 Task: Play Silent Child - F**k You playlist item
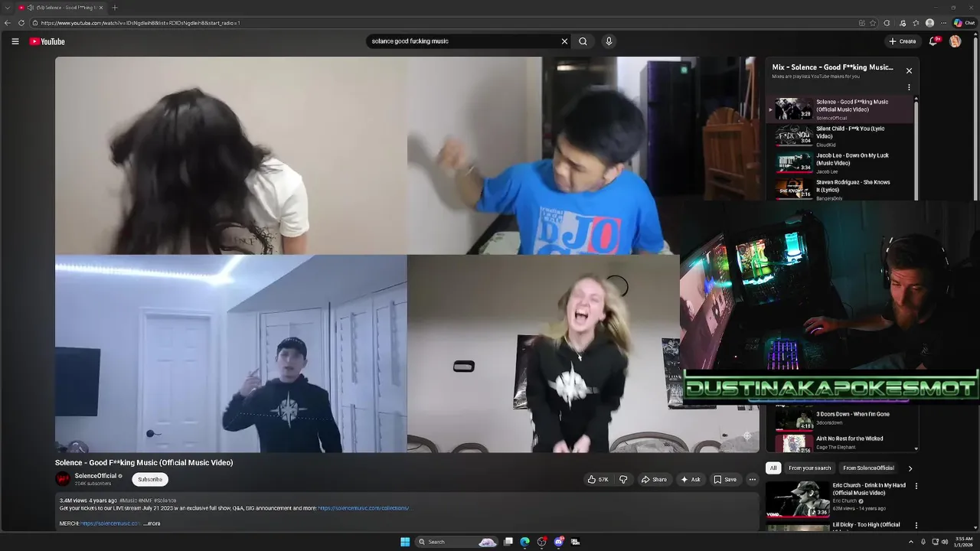click(841, 136)
